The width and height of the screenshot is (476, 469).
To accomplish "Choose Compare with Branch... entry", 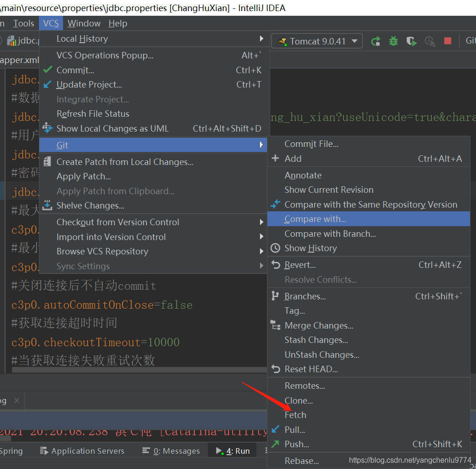I will pos(369,234).
